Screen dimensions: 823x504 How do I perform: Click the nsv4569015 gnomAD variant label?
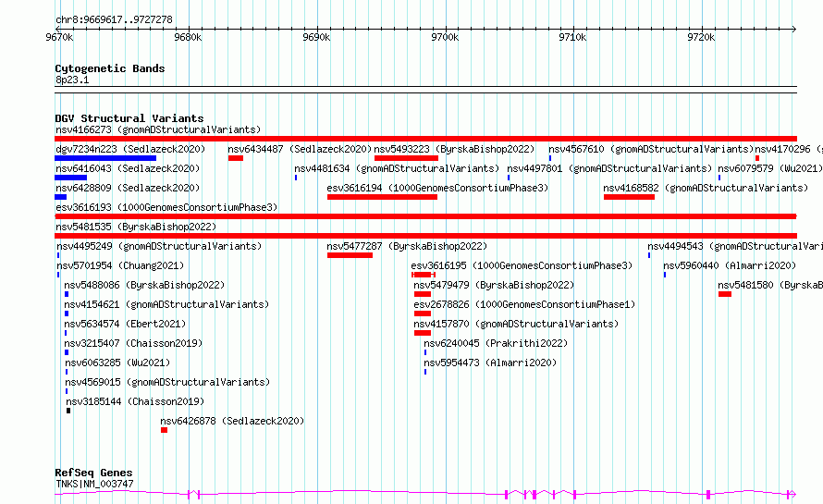pos(167,382)
